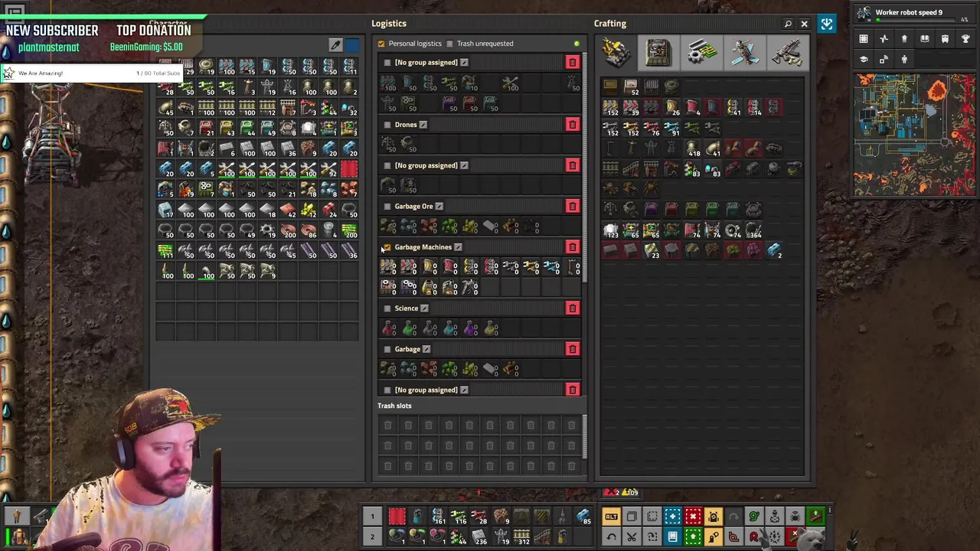The image size is (980, 551).
Task: Open the trains overview button
Action: coord(945,39)
